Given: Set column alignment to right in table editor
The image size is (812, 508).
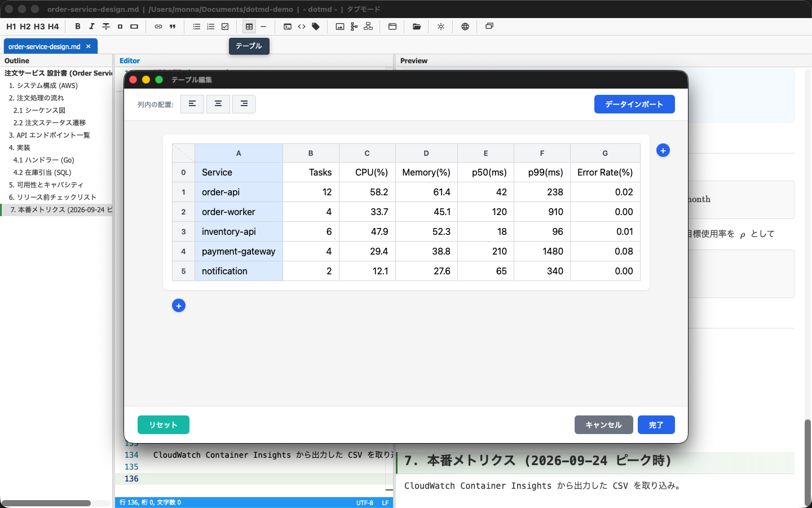Looking at the screenshot, I should [x=244, y=104].
